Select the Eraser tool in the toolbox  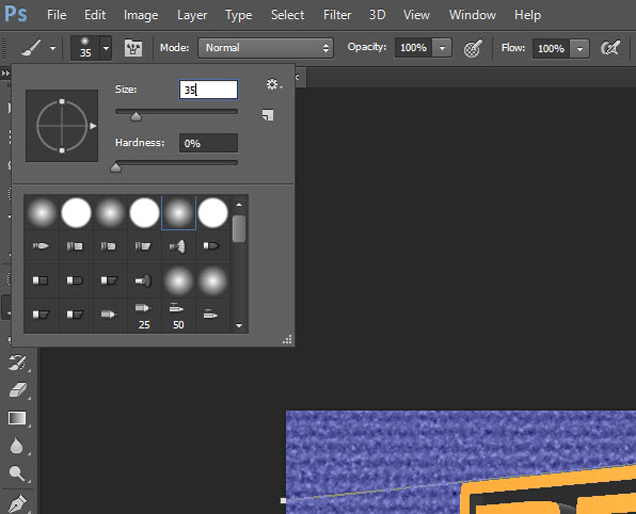pyautogui.click(x=17, y=391)
